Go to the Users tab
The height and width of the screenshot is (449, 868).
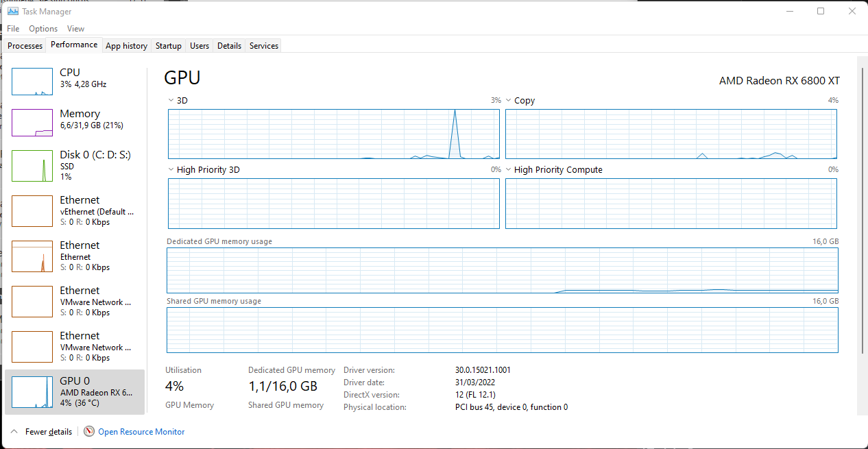(200, 46)
